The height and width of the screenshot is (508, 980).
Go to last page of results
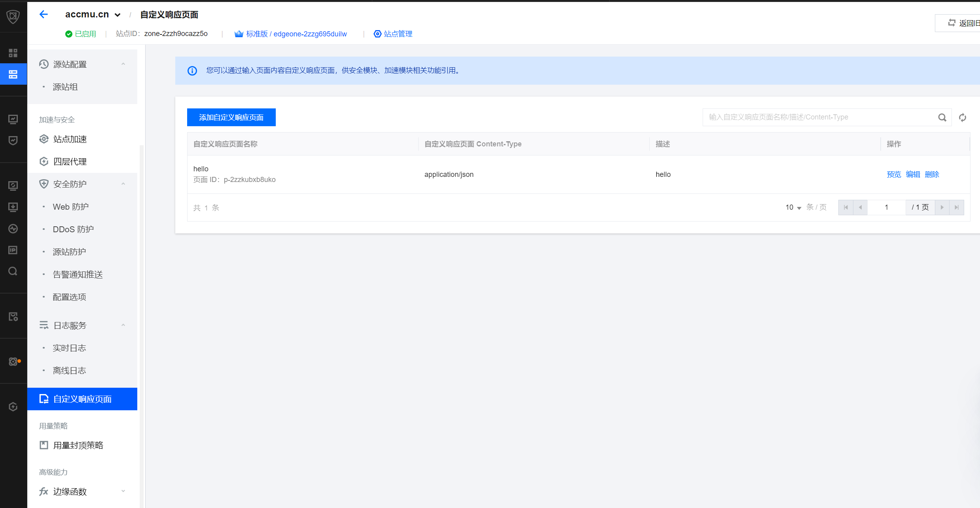point(957,207)
